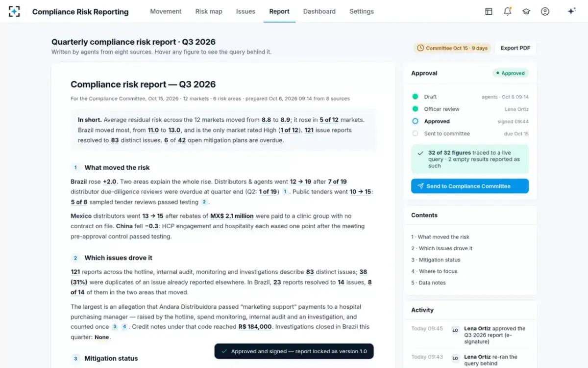Switch to the Movement tab
This screenshot has width=588, height=368.
point(166,11)
